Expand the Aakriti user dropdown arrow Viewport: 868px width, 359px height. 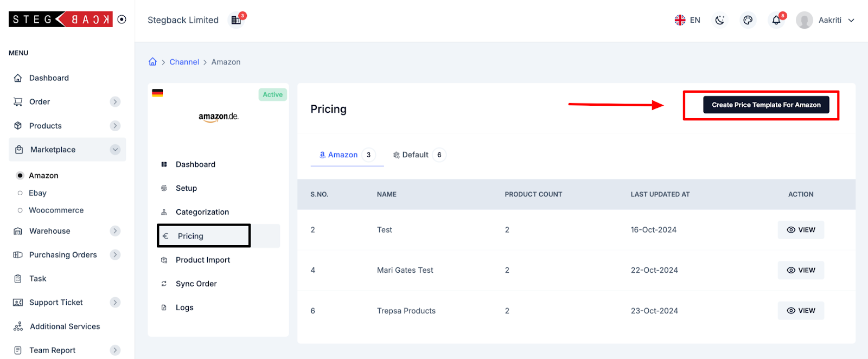point(851,20)
